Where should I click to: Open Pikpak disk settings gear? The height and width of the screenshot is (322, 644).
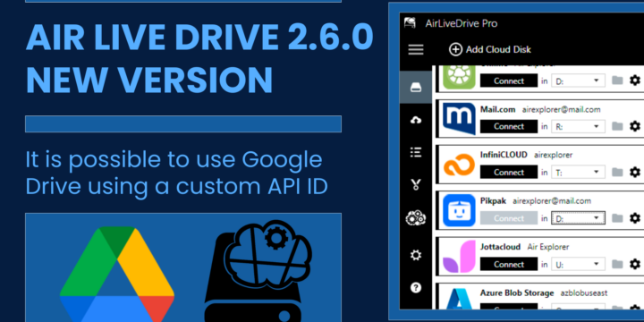coord(635,217)
